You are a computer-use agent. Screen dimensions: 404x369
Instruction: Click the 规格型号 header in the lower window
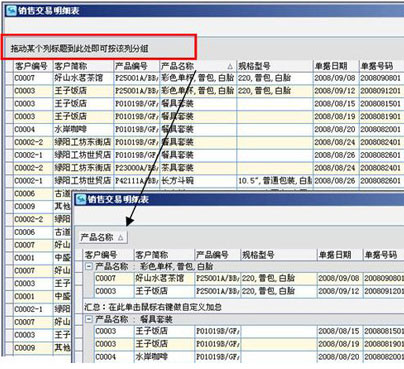coord(278,255)
